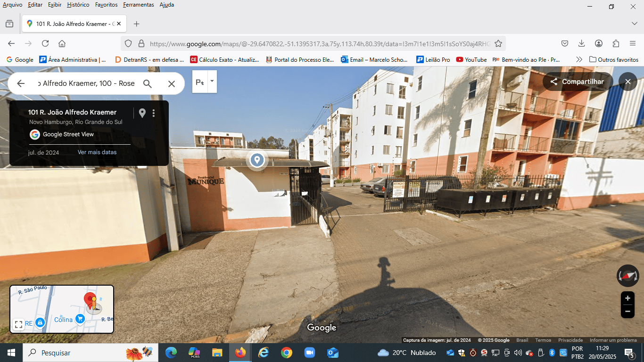
Task: Open a new tab with plus button
Action: (136, 24)
